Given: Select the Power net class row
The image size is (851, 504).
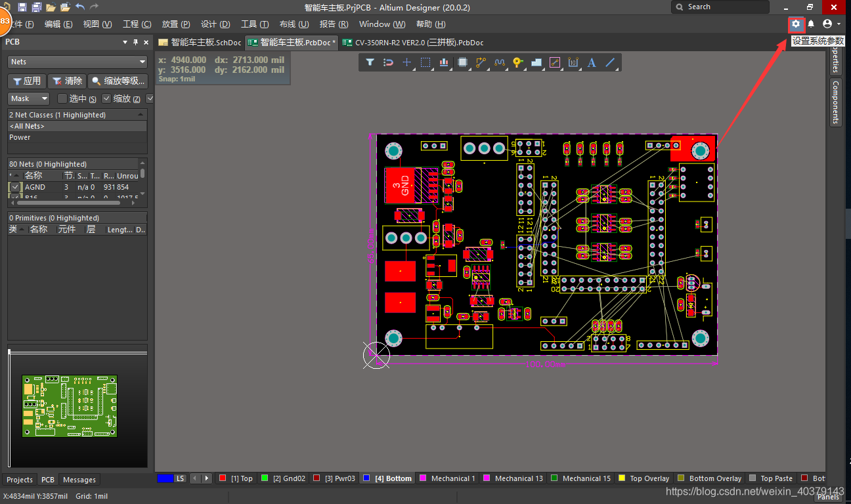Looking at the screenshot, I should [x=77, y=137].
